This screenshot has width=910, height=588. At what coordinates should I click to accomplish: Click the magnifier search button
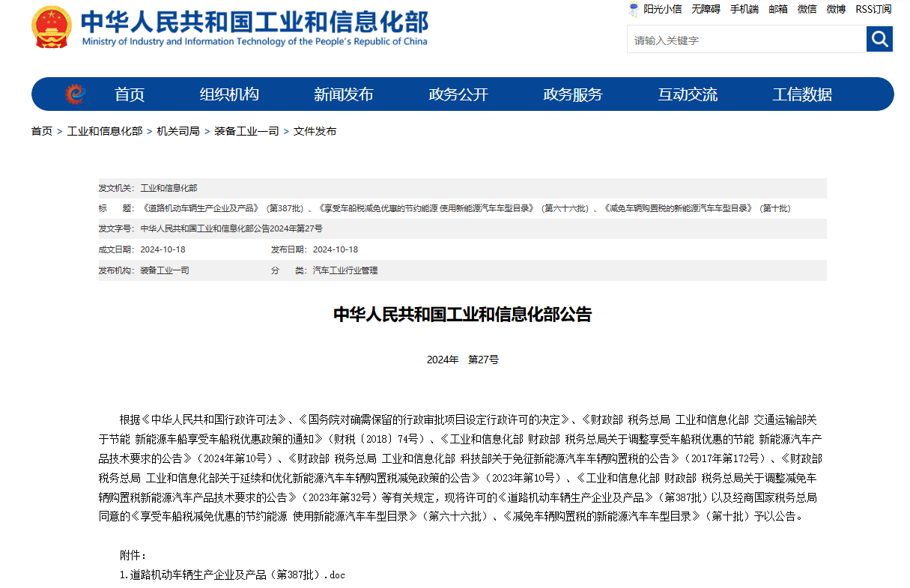coord(879,39)
